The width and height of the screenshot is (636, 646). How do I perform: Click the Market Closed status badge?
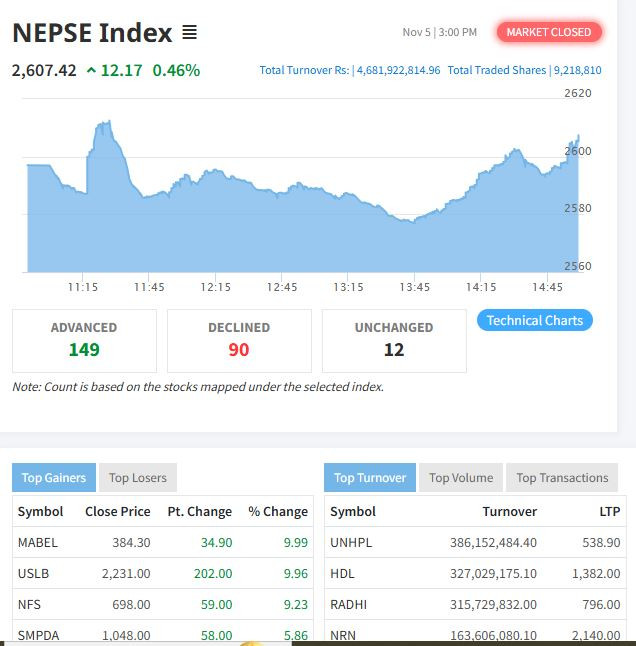pyautogui.click(x=548, y=32)
